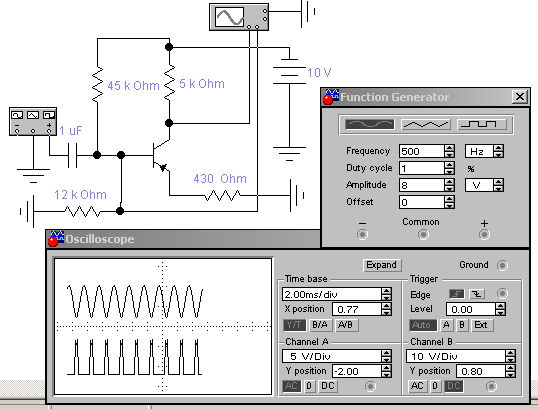Change Channel A 5 V/Div scale spinner
This screenshot has height=409, width=538.
[x=386, y=356]
